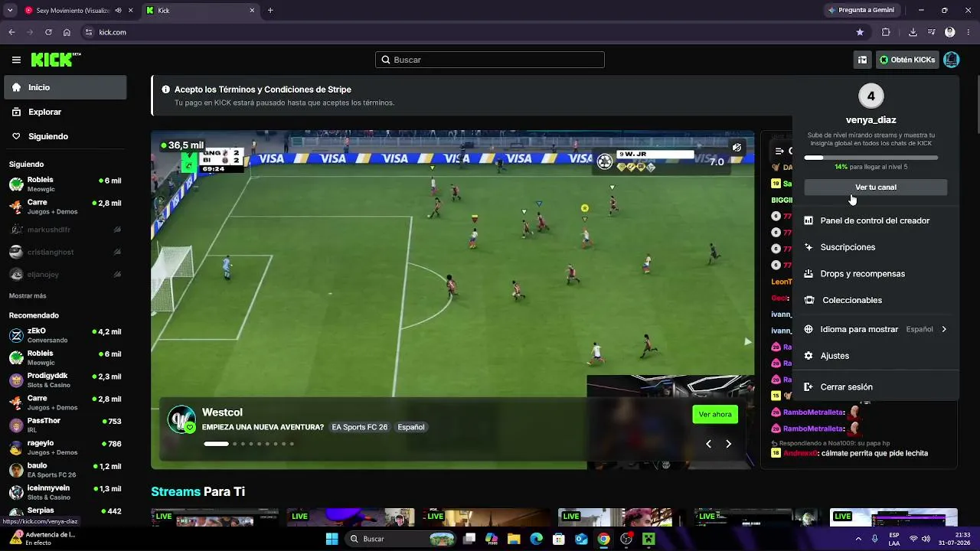
Task: Select Cerrar sesión to log out
Action: [876, 387]
